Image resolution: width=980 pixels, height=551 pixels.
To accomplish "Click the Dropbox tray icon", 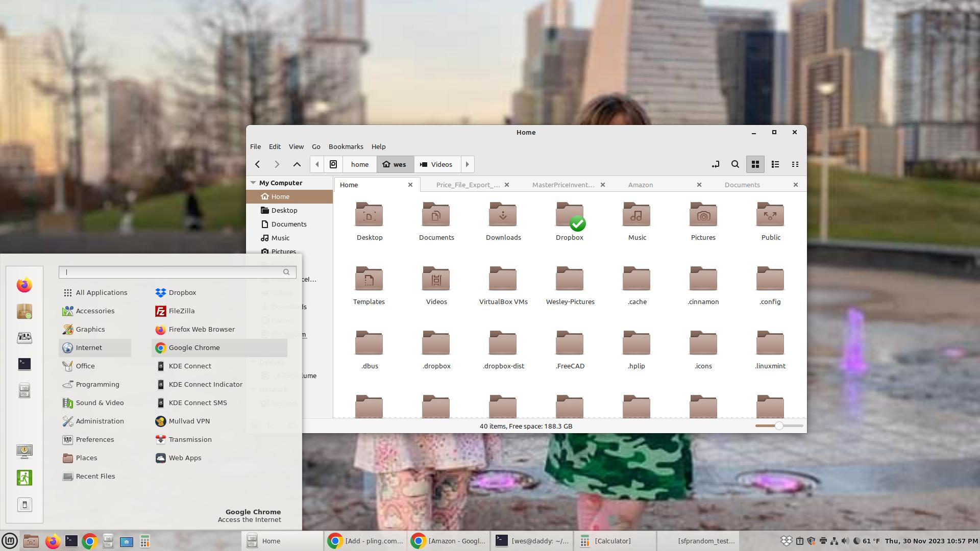I will [x=787, y=541].
